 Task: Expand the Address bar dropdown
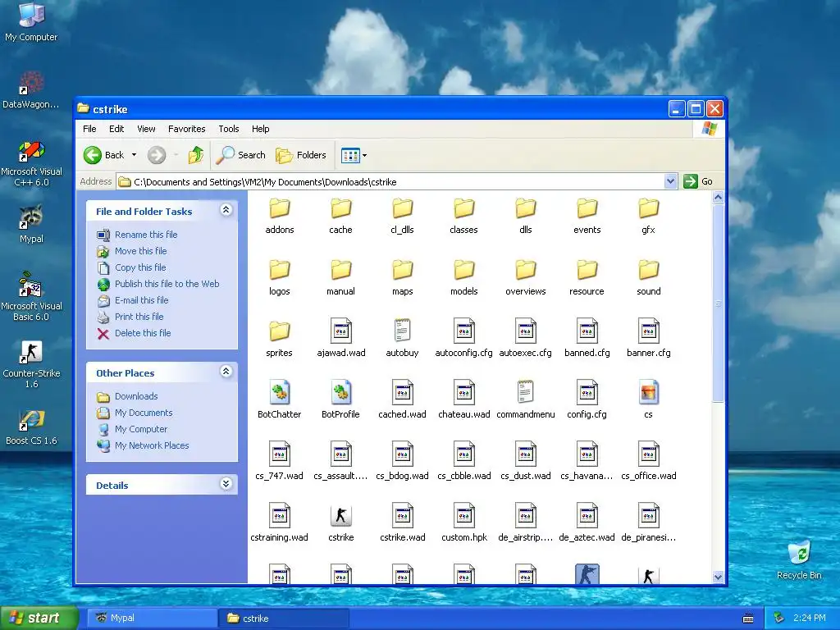pos(670,181)
